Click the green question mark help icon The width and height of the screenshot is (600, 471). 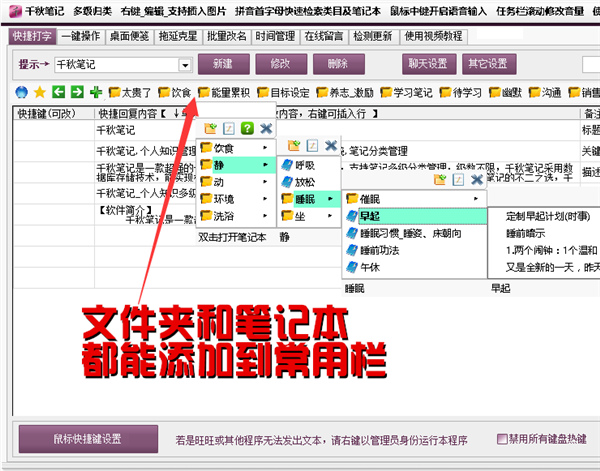(x=247, y=129)
